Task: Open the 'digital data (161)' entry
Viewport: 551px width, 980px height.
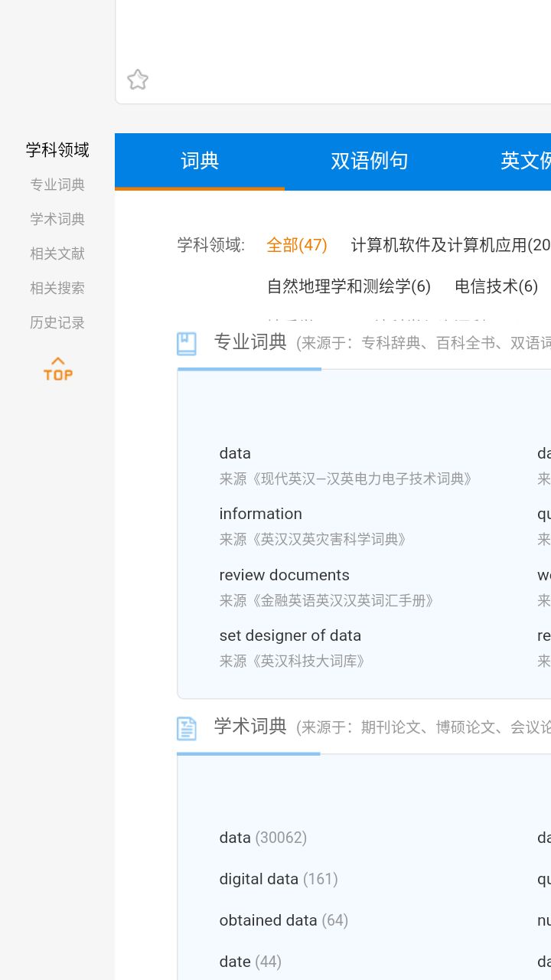Action: pos(279,878)
